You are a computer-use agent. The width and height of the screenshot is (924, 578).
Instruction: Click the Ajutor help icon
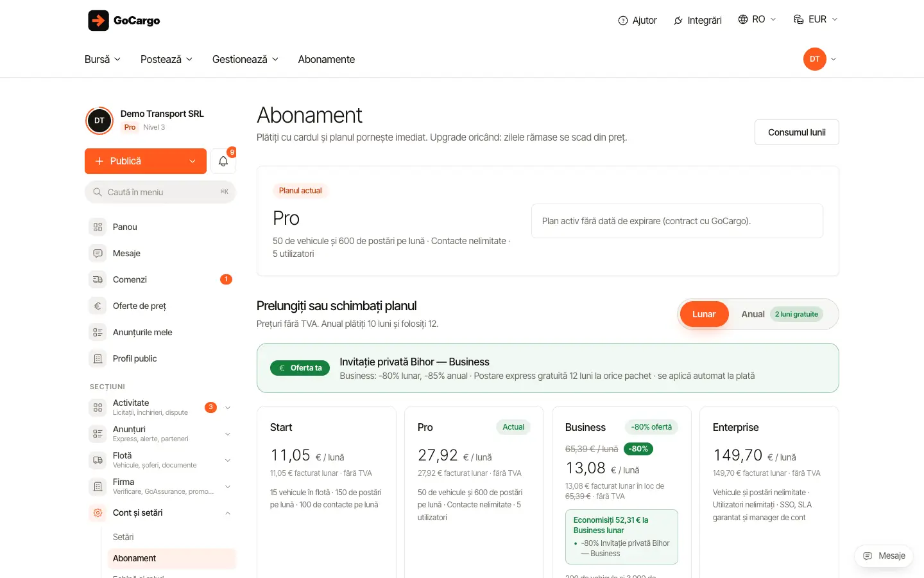pos(622,21)
